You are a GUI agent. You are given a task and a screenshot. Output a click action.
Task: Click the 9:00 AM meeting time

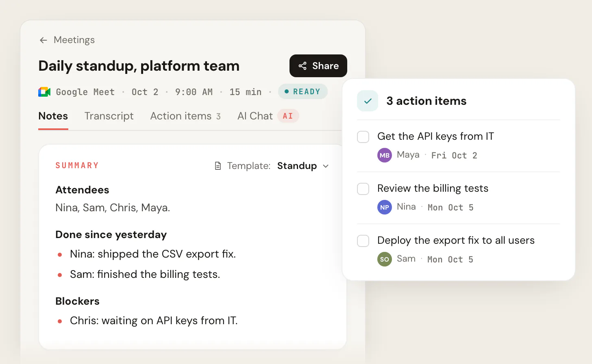[194, 92]
